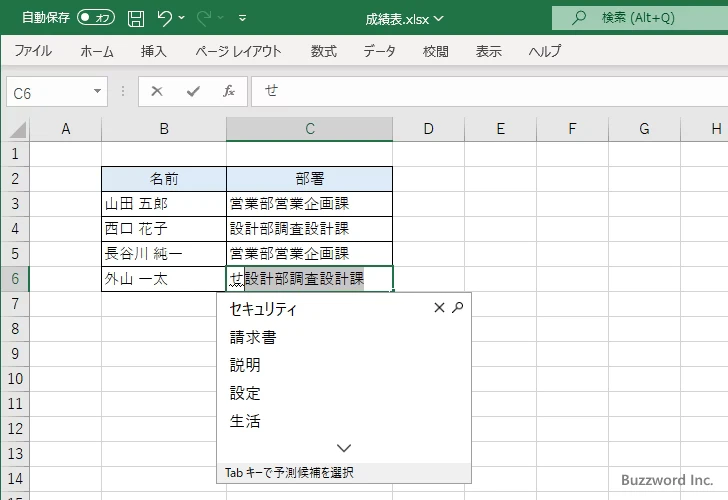Image resolution: width=728 pixels, height=500 pixels.
Task: Choose 請求書 from the candidate list
Action: [253, 337]
